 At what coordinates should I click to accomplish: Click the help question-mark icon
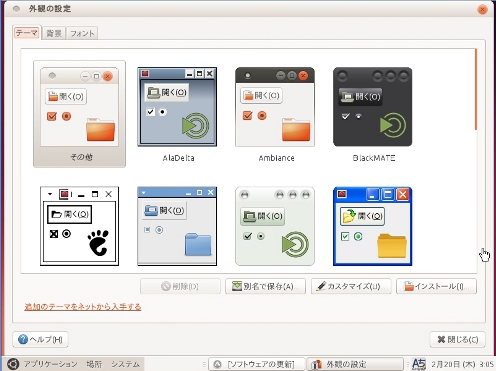tap(23, 339)
